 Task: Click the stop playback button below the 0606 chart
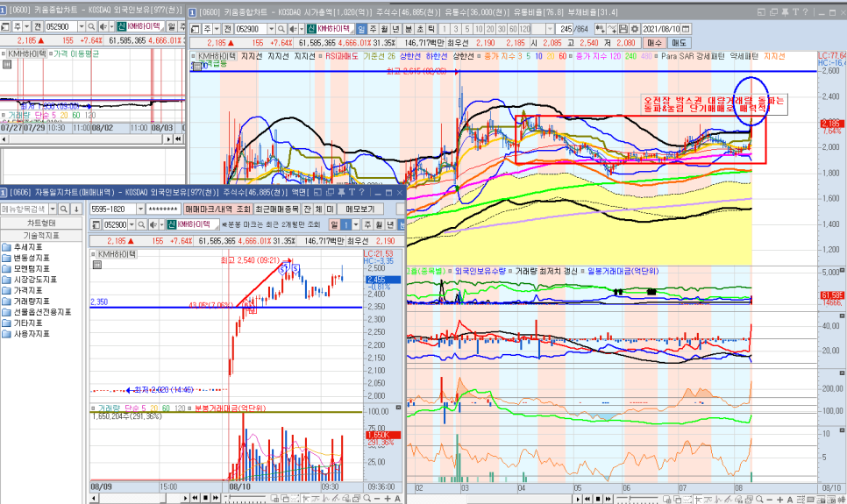click(x=205, y=498)
